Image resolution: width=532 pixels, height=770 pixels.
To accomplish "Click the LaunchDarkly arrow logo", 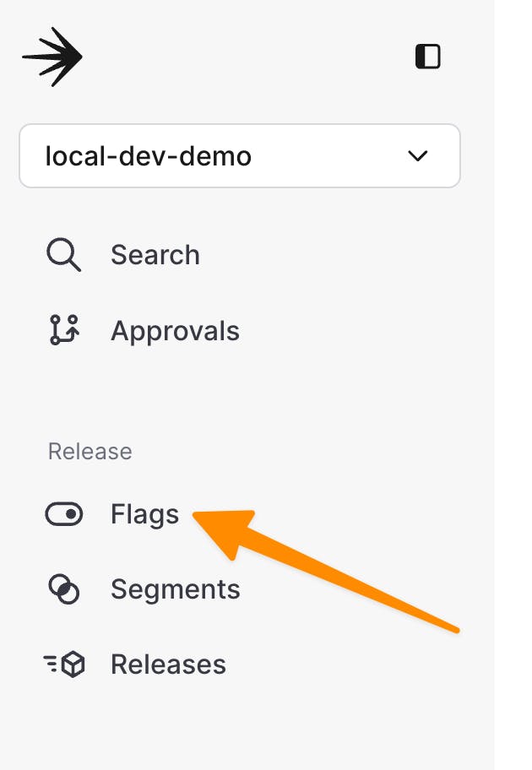I will pyautogui.click(x=52, y=57).
